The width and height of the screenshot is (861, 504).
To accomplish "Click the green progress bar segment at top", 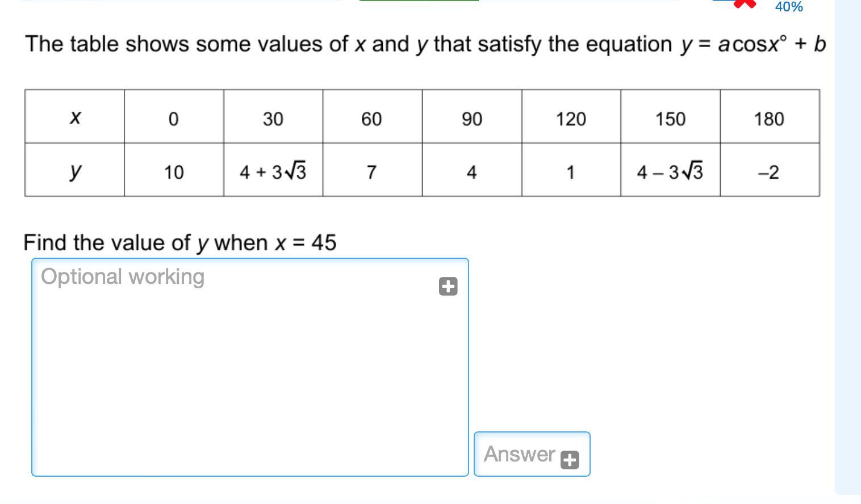I will click(x=419, y=1).
